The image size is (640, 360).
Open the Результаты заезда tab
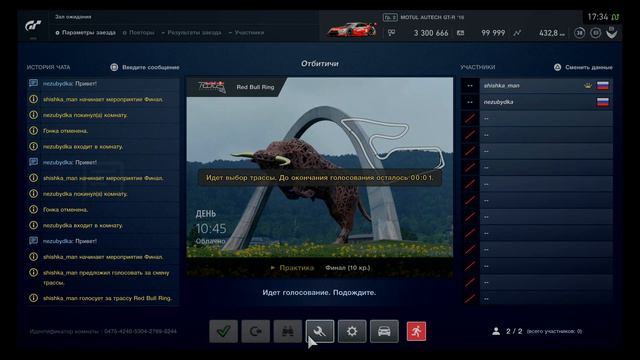point(191,33)
